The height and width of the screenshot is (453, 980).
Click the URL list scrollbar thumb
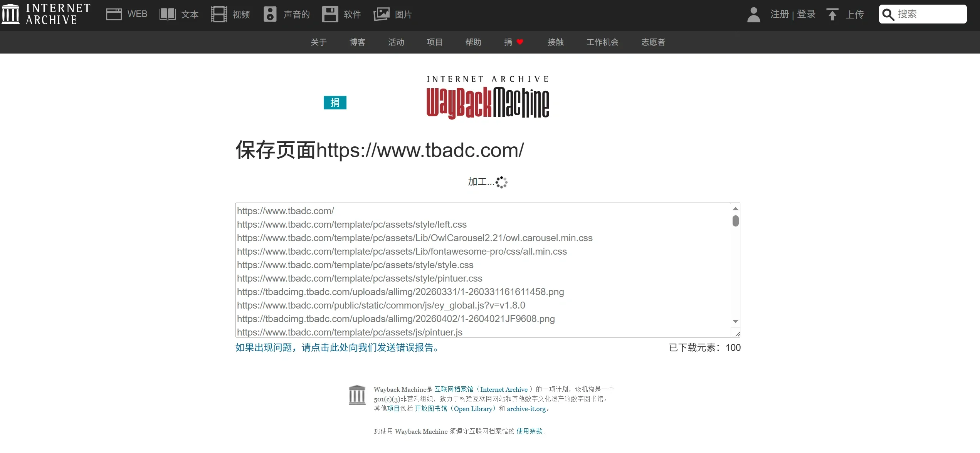[x=735, y=221]
